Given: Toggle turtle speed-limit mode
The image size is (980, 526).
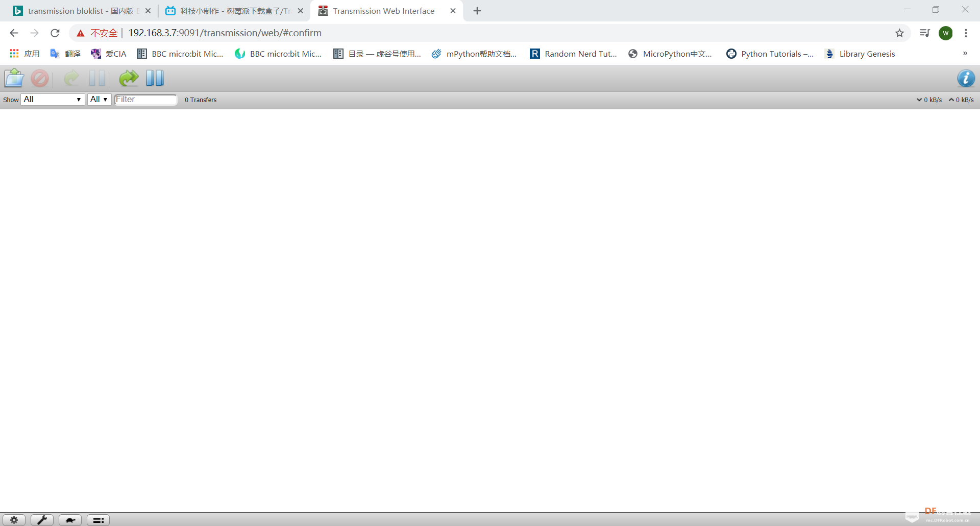Looking at the screenshot, I should 70,520.
